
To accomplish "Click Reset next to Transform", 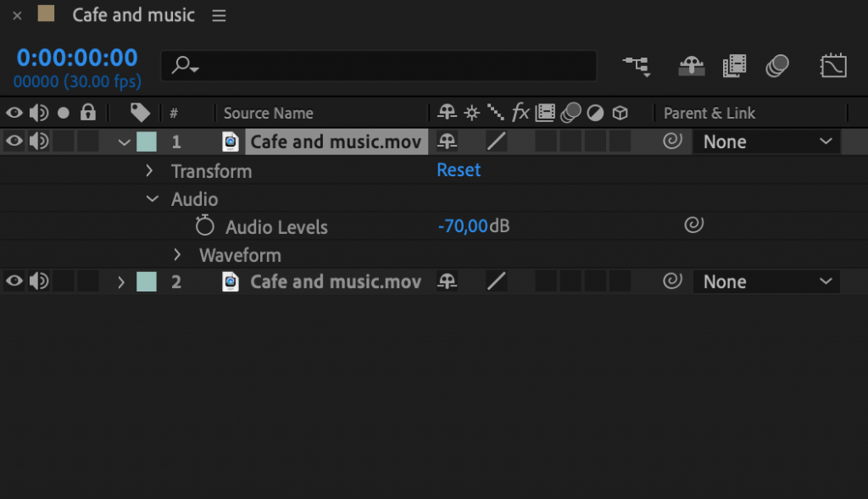I will click(x=458, y=170).
